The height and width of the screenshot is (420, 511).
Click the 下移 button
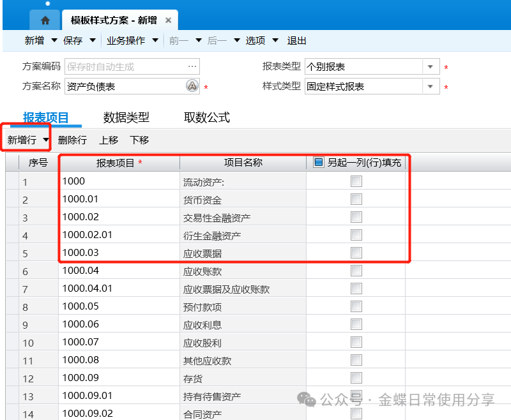139,140
